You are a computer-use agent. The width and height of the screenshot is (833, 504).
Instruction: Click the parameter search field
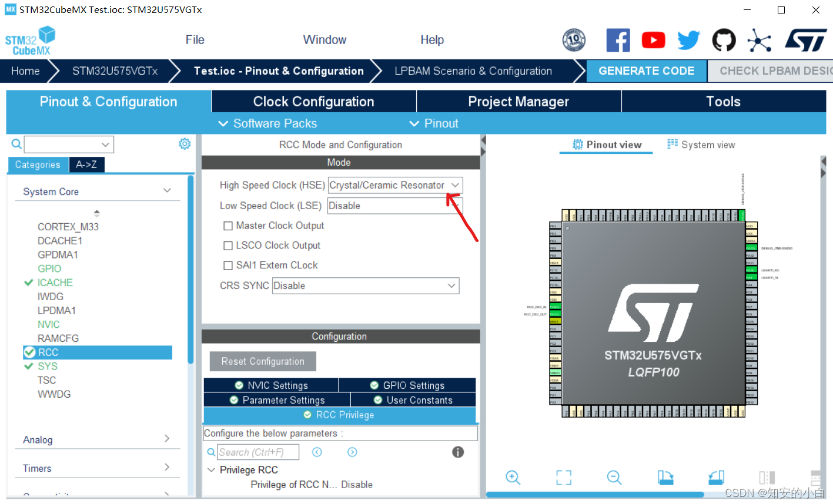click(x=257, y=452)
